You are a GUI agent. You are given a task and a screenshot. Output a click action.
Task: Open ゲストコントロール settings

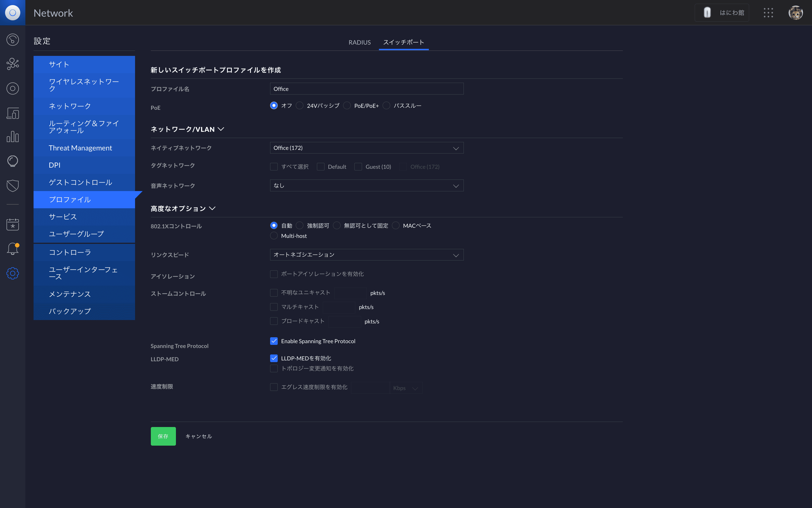[x=84, y=182]
